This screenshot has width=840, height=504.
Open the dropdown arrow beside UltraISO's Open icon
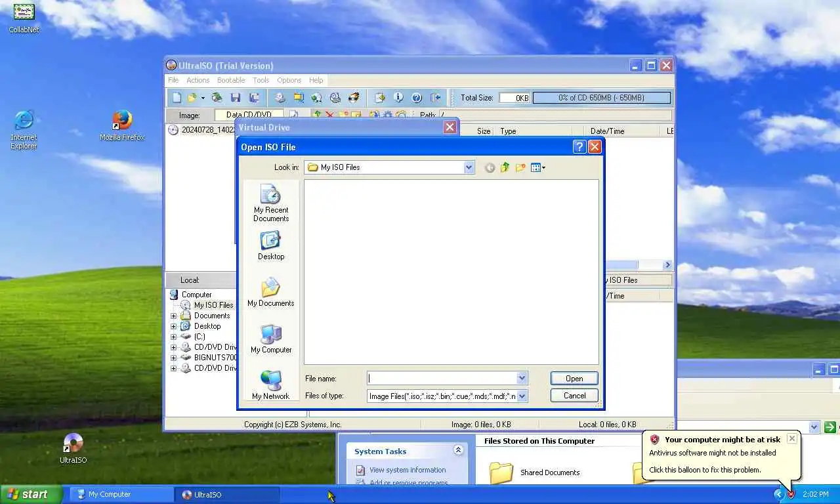pos(203,98)
